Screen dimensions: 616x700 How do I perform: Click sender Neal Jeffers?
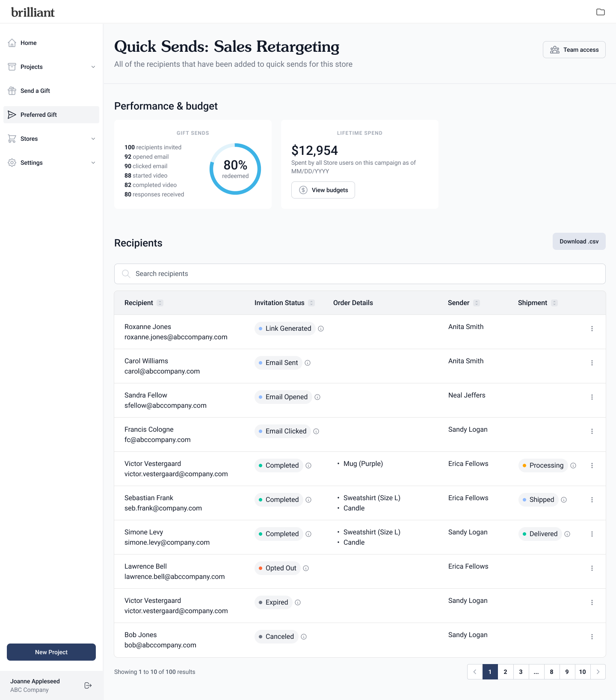467,395
